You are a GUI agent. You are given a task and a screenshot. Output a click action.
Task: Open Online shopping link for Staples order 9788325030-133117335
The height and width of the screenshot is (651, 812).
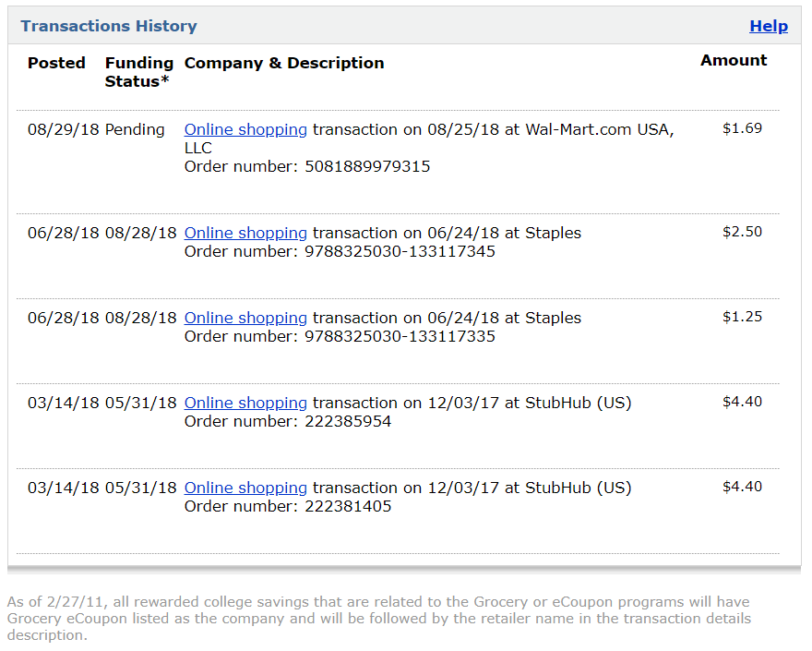coord(245,319)
